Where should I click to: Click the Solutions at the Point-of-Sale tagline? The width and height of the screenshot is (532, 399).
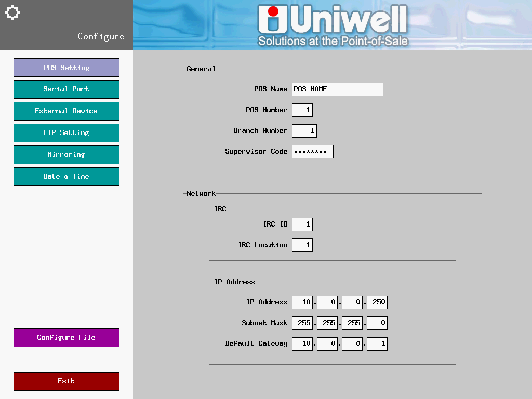point(333,41)
